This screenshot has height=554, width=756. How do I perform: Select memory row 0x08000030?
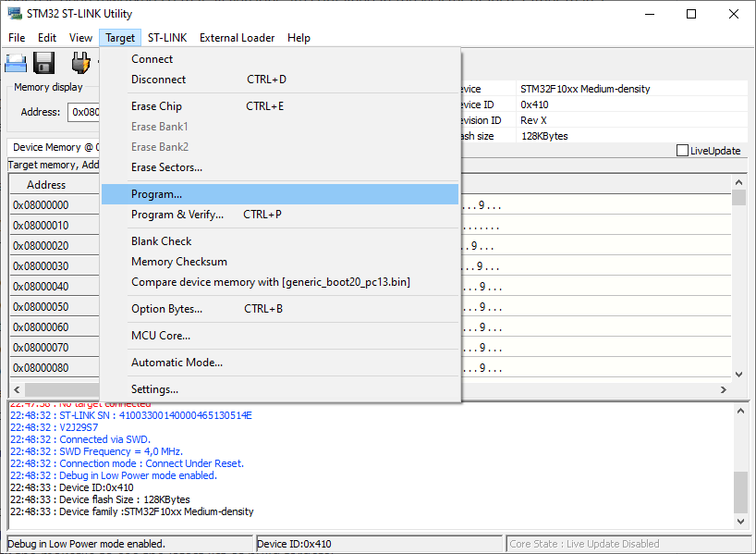point(54,265)
